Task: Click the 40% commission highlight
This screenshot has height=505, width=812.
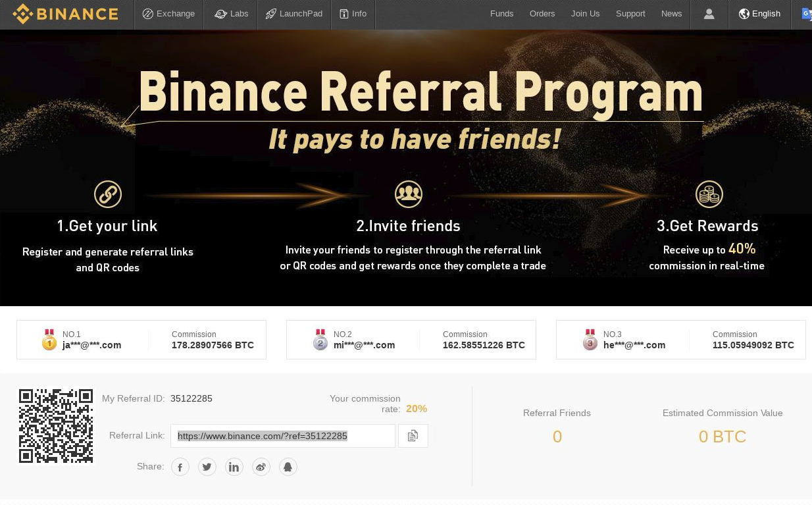Action: (742, 249)
